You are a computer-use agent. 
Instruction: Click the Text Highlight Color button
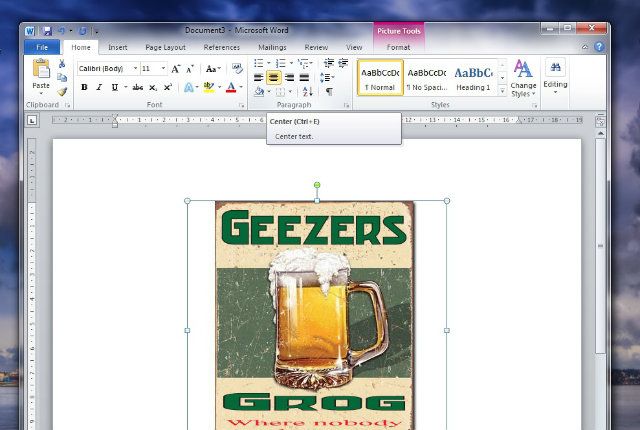coord(209,87)
